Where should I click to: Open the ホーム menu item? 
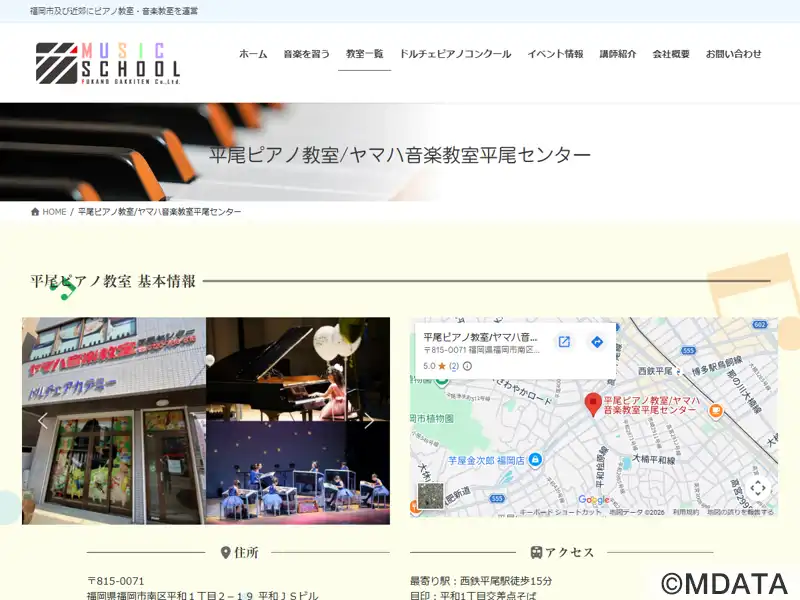(x=253, y=54)
